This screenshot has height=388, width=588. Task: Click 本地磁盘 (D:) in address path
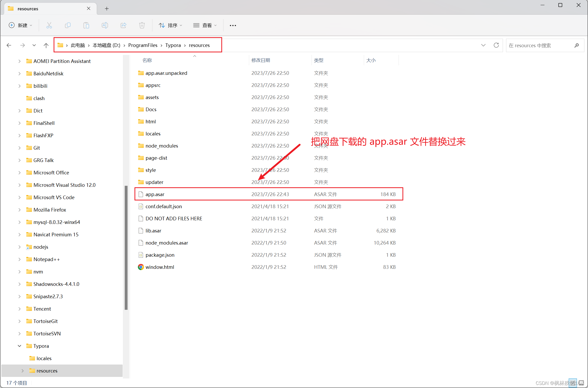(x=106, y=45)
